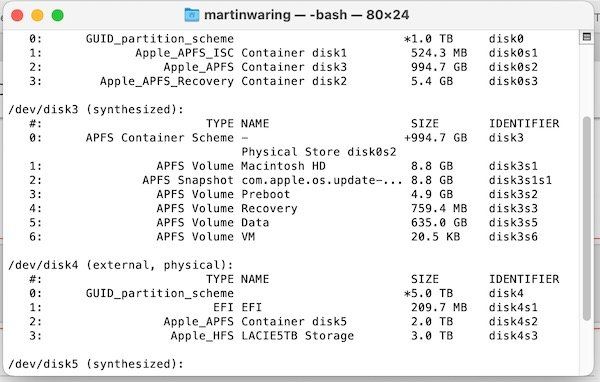Viewport: 600px width, 382px height.
Task: Click the text '/dev/disk5 (synthesized):'
Action: [96, 364]
